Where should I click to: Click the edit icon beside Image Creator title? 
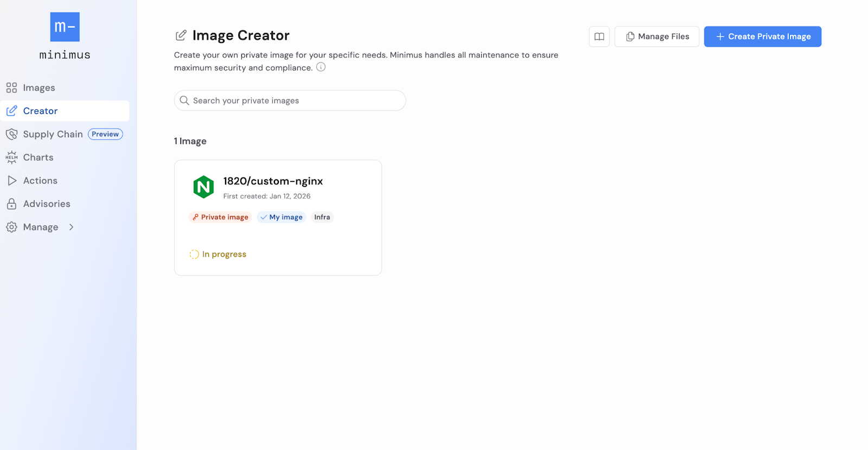[181, 35]
